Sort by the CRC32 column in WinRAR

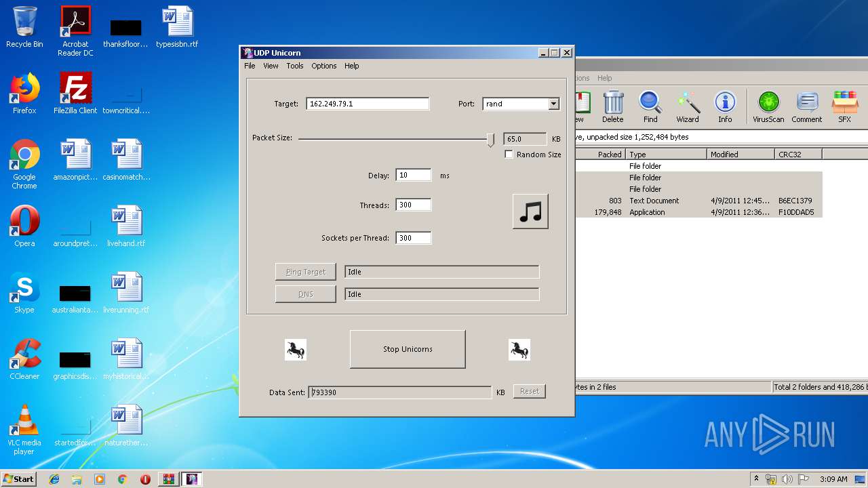[x=799, y=155]
